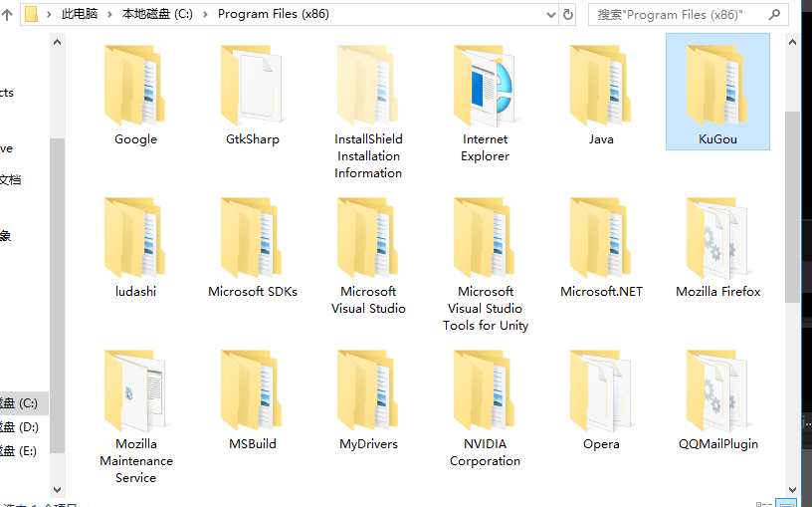Select the (C:) drive in navigation pane

[x=24, y=402]
